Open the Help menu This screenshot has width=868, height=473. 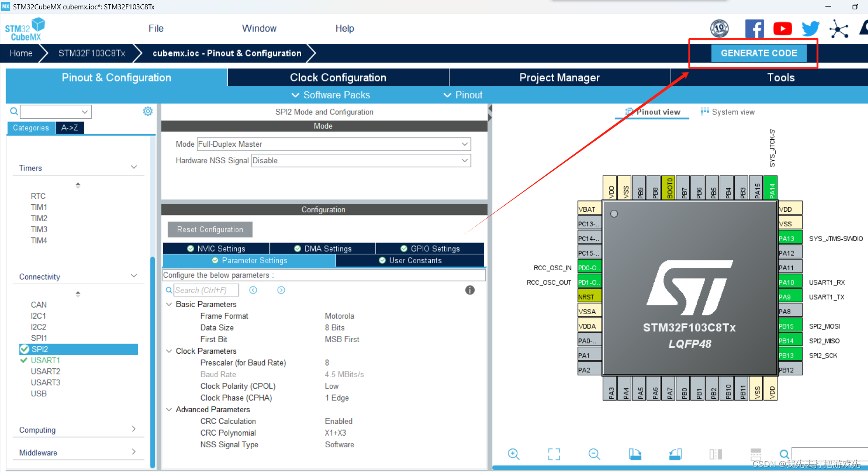[x=345, y=29]
